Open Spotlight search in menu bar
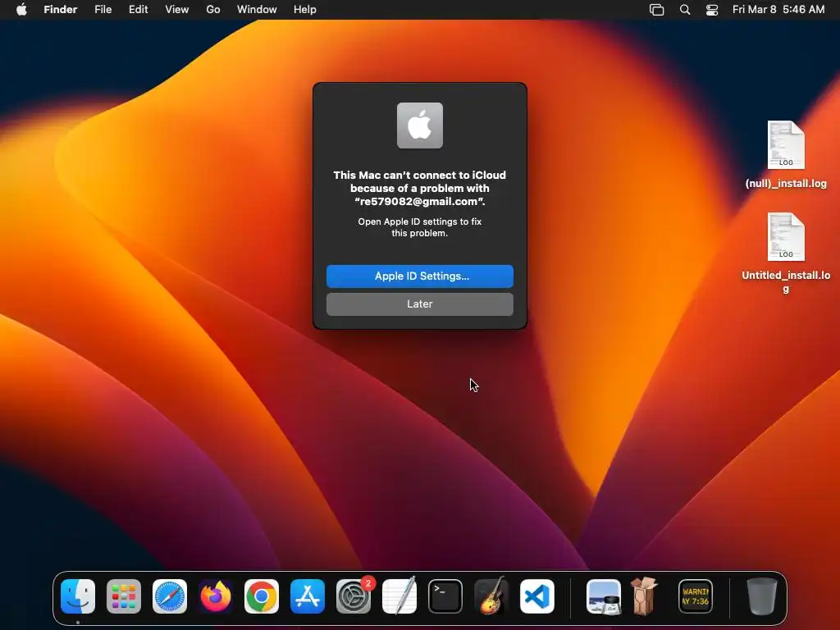 (685, 10)
